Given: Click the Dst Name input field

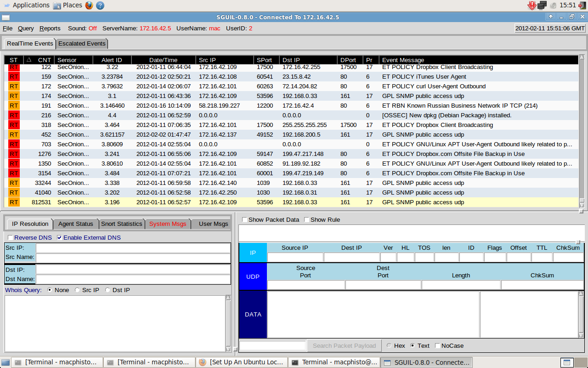Looking at the screenshot, I should pyautogui.click(x=133, y=279).
